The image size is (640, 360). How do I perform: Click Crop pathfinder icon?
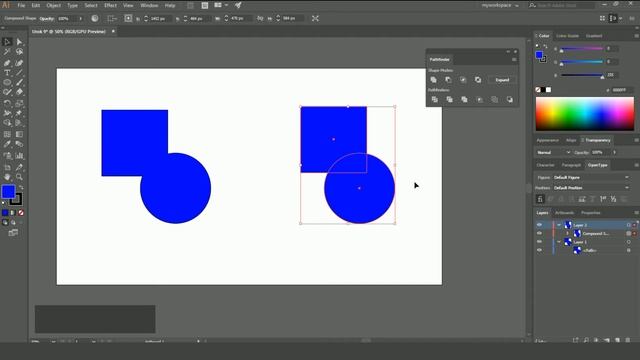point(480,100)
